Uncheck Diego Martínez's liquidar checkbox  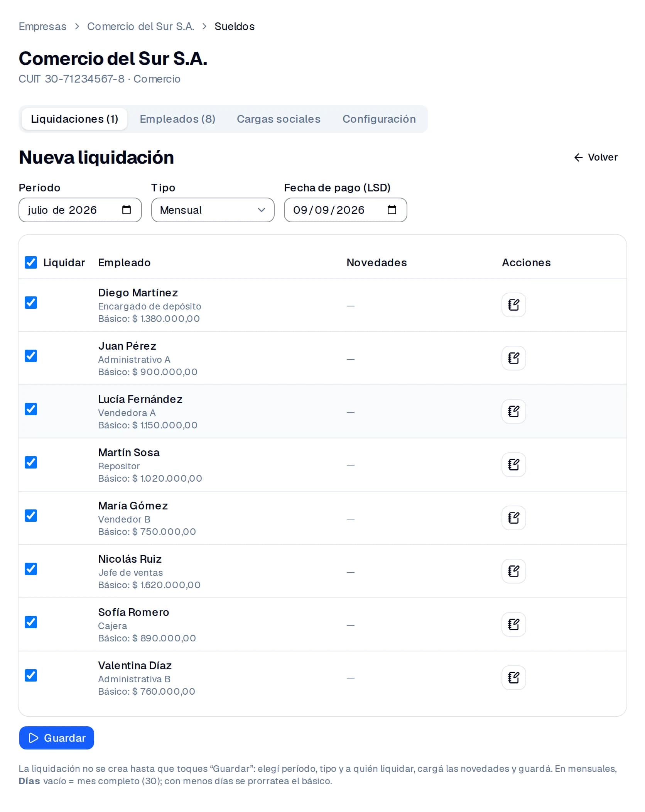click(31, 303)
